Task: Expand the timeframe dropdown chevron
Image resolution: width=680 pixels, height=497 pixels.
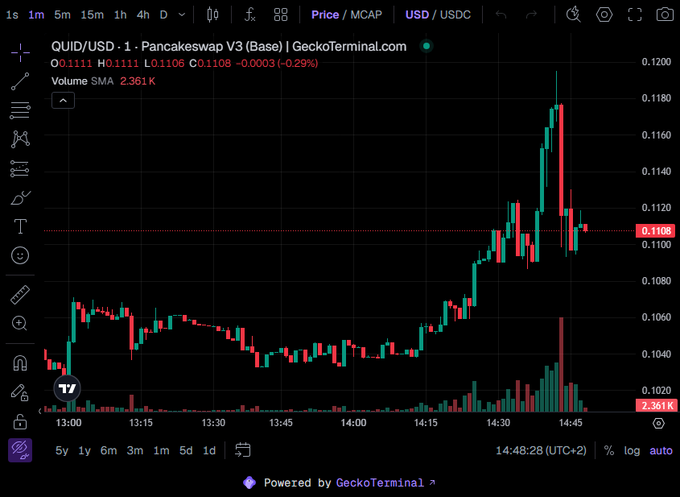Action: (x=182, y=15)
